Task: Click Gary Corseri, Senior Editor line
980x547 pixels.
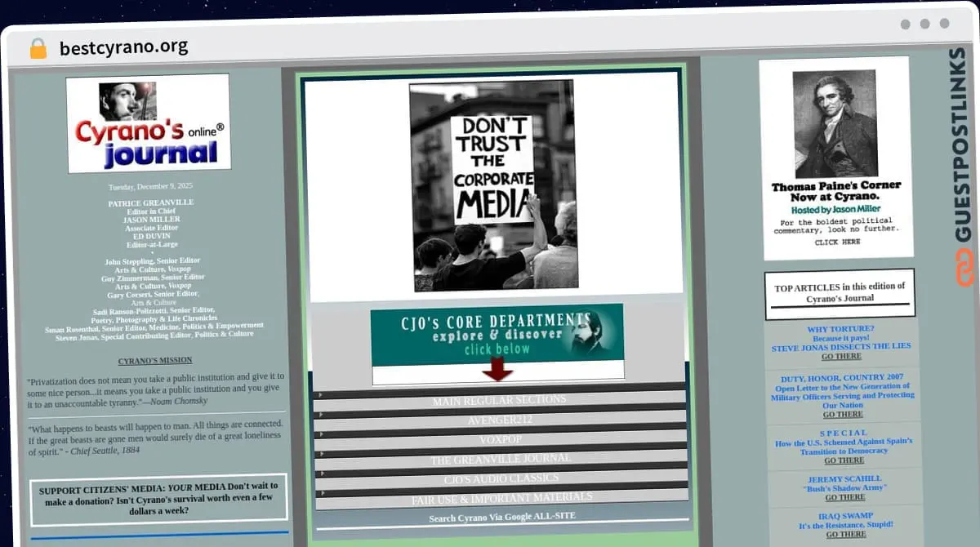Action: [x=154, y=293]
